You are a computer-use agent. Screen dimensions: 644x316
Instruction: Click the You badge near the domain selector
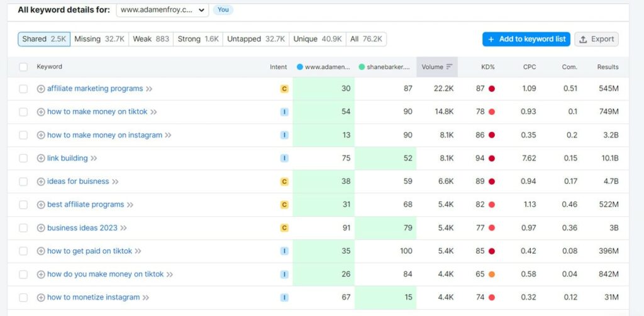tap(223, 10)
